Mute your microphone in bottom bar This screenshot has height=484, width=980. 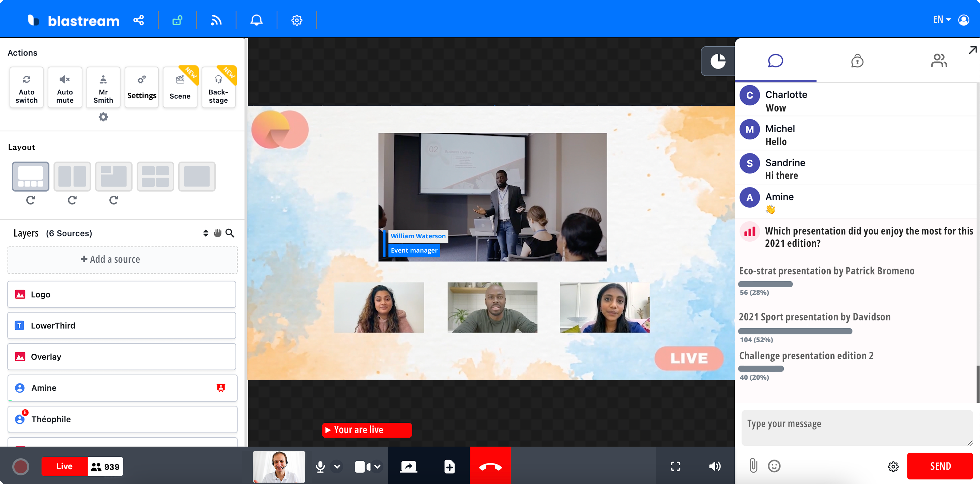click(321, 466)
